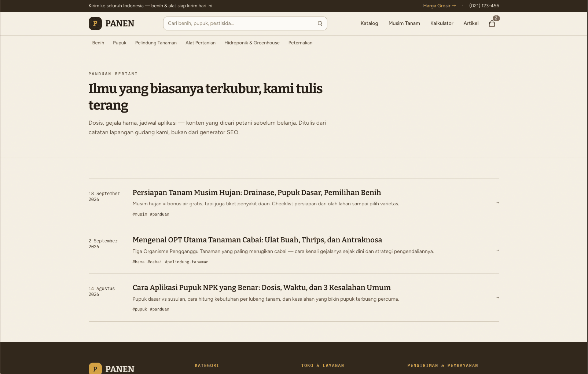
Task: Click the footer KATEGORI heading
Action: (x=207, y=366)
